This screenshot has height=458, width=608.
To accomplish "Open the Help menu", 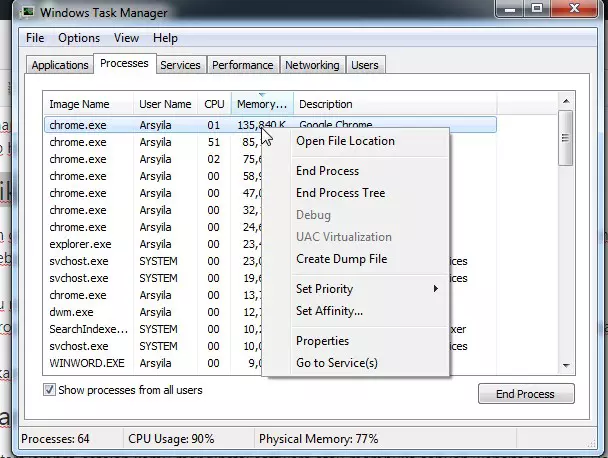I will (165, 38).
